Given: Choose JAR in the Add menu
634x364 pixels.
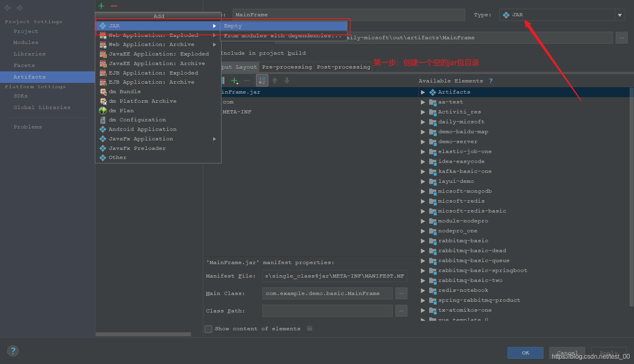Looking at the screenshot, I should click(158, 26).
